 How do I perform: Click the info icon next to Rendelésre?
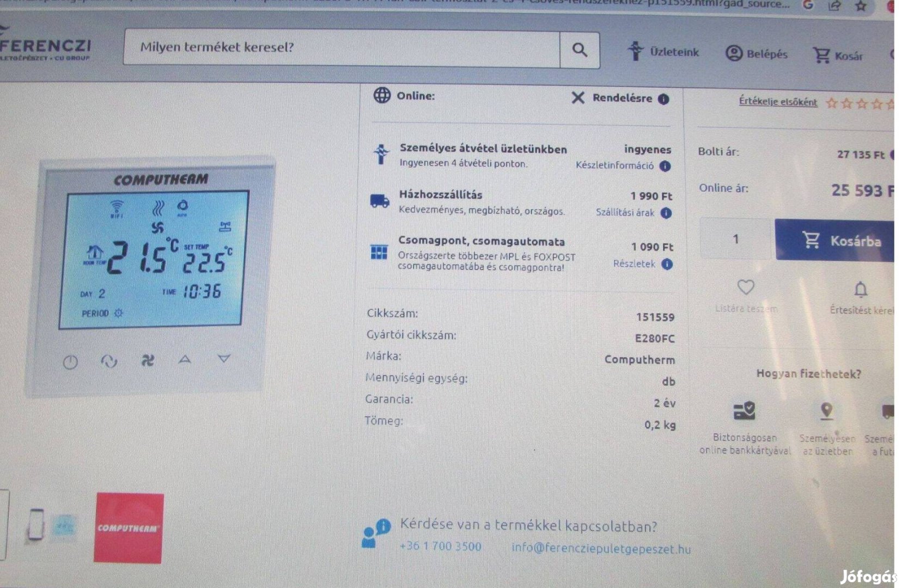(663, 99)
